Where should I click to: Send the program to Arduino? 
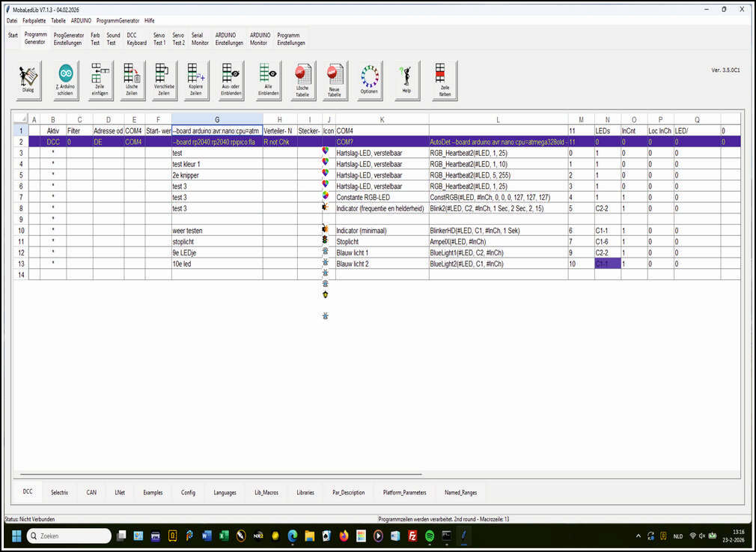coord(65,80)
